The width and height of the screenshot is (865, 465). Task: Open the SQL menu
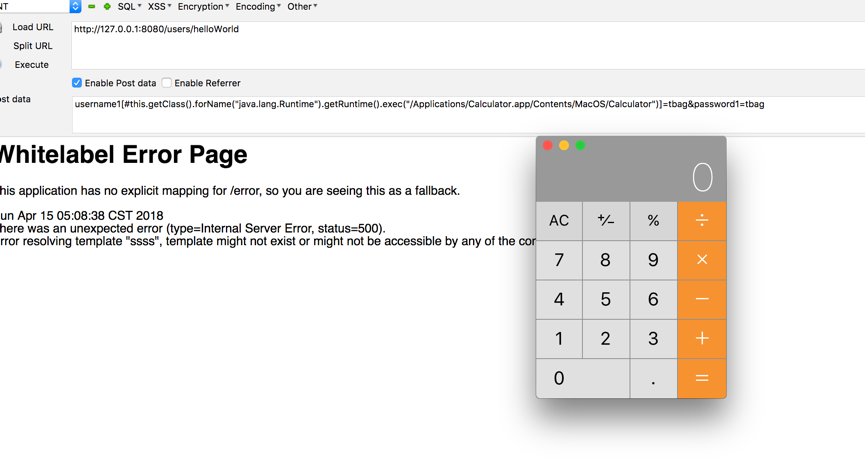130,7
